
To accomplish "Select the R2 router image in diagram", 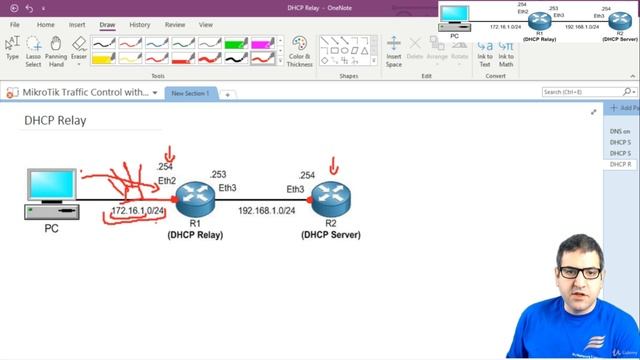I will (331, 199).
